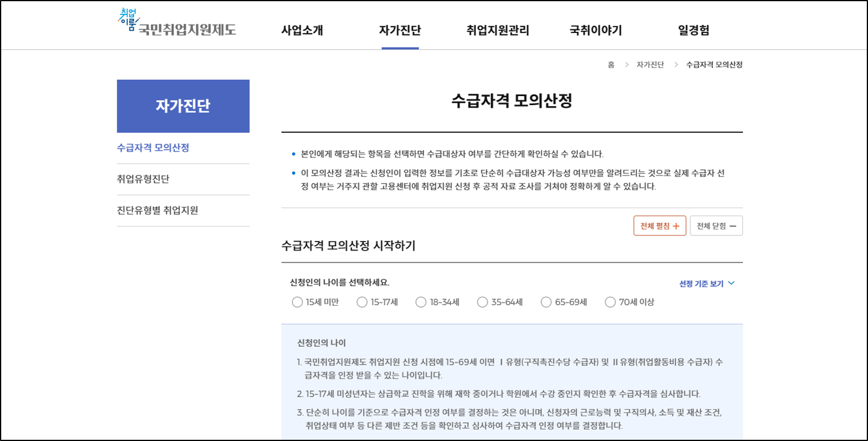Open the 일경험 menu
868x441 pixels.
694,30
